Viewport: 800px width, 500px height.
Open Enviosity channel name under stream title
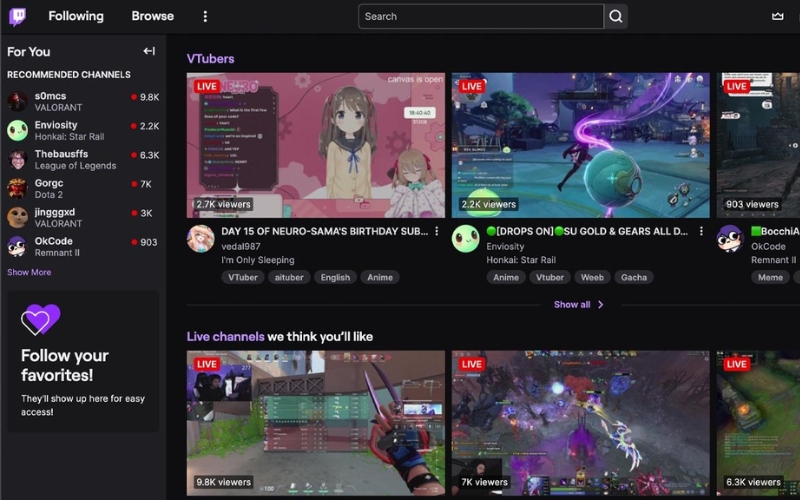click(505, 246)
